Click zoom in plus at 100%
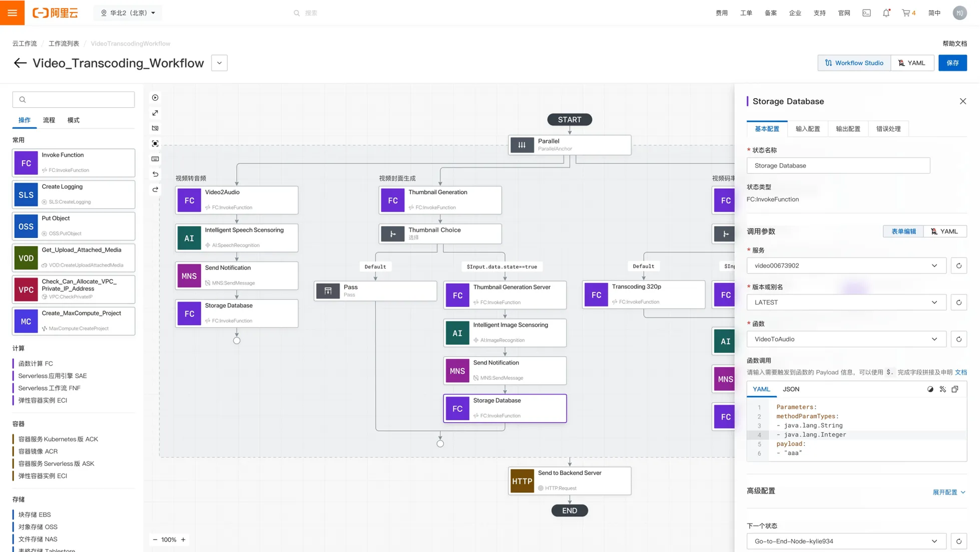 pos(183,539)
